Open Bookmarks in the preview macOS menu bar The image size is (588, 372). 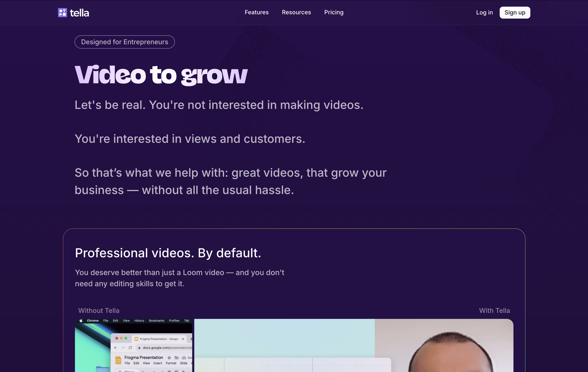point(156,320)
